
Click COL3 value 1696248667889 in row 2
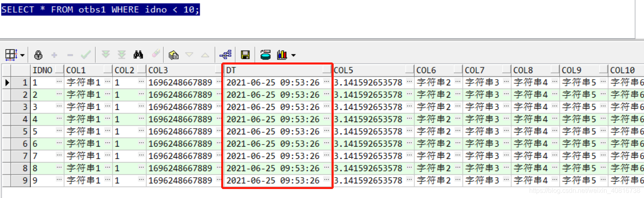[x=180, y=95]
